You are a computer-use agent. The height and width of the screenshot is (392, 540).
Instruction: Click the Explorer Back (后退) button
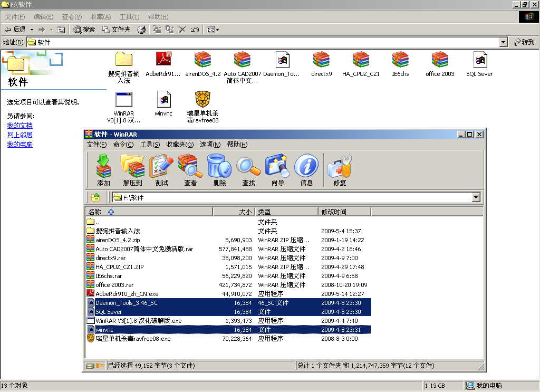(15, 30)
